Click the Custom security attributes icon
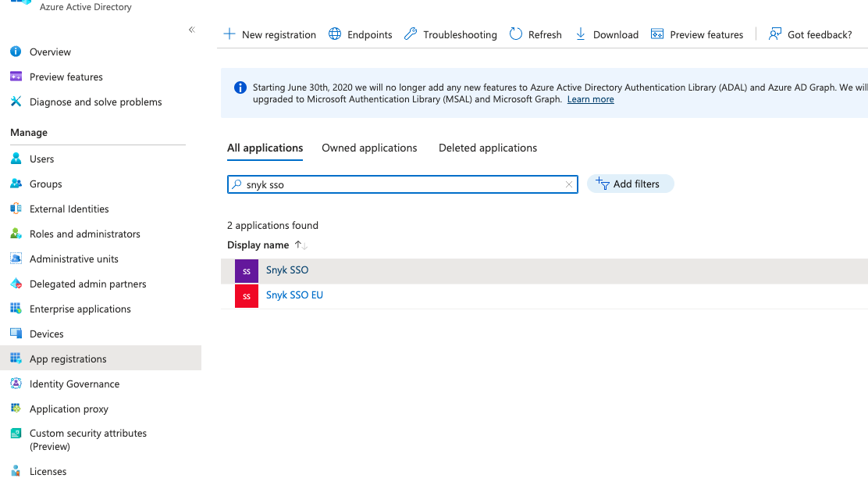The width and height of the screenshot is (868, 482). point(16,434)
